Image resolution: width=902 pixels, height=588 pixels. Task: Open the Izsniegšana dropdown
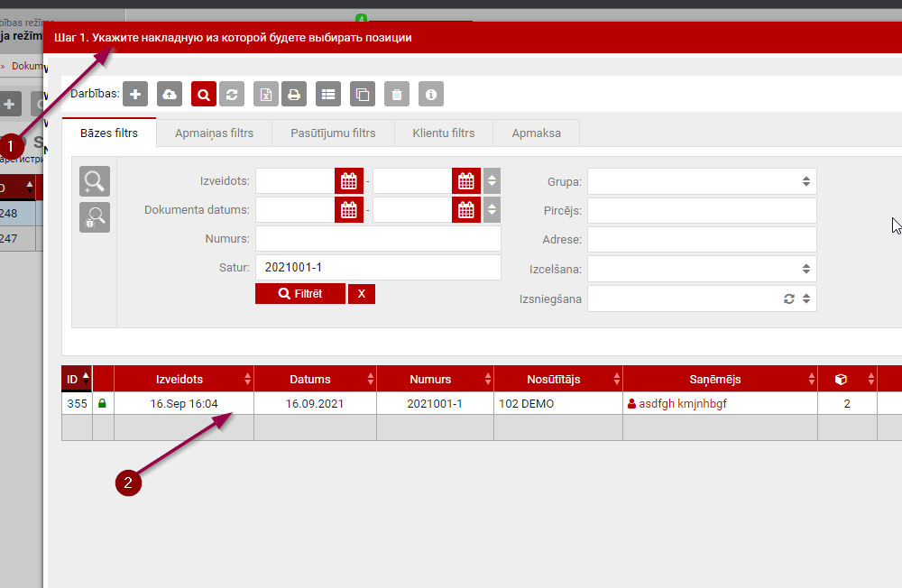coord(702,299)
